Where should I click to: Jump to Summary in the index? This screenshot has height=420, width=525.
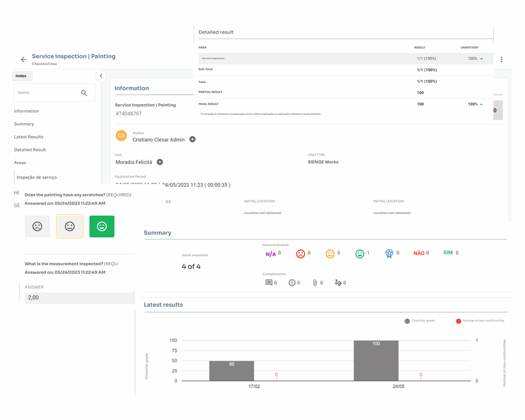[24, 124]
